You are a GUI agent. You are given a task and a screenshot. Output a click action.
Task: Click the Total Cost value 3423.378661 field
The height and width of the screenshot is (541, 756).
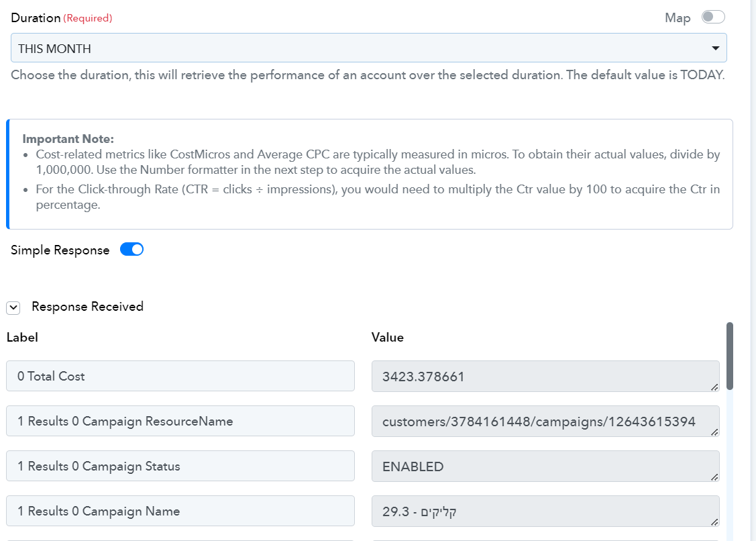pyautogui.click(x=545, y=377)
